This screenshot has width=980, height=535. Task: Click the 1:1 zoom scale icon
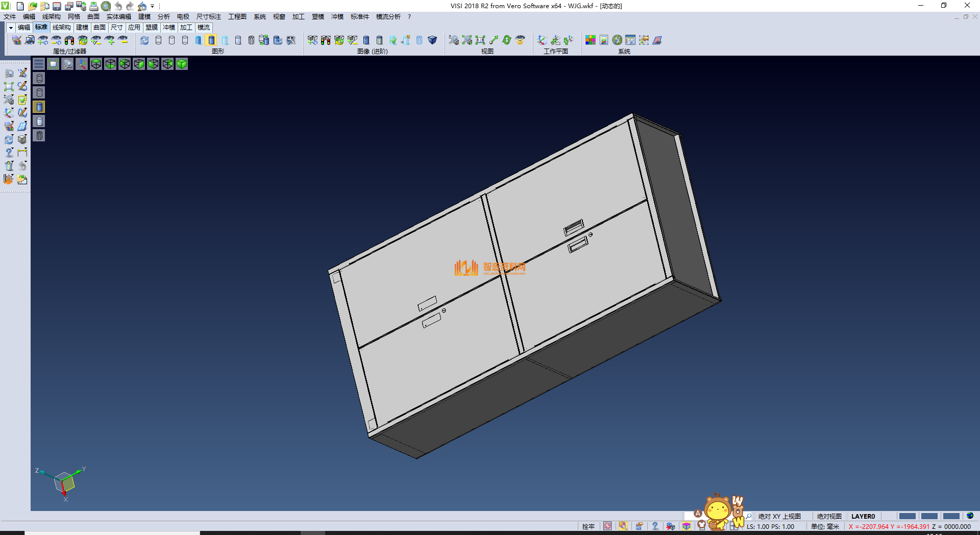click(480, 40)
